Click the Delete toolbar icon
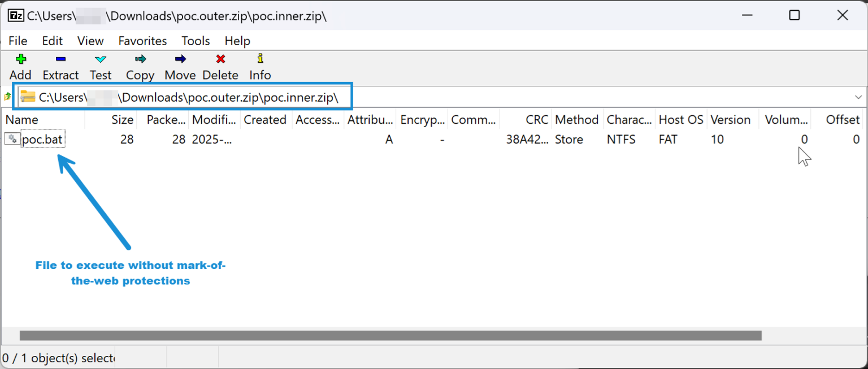 220,59
